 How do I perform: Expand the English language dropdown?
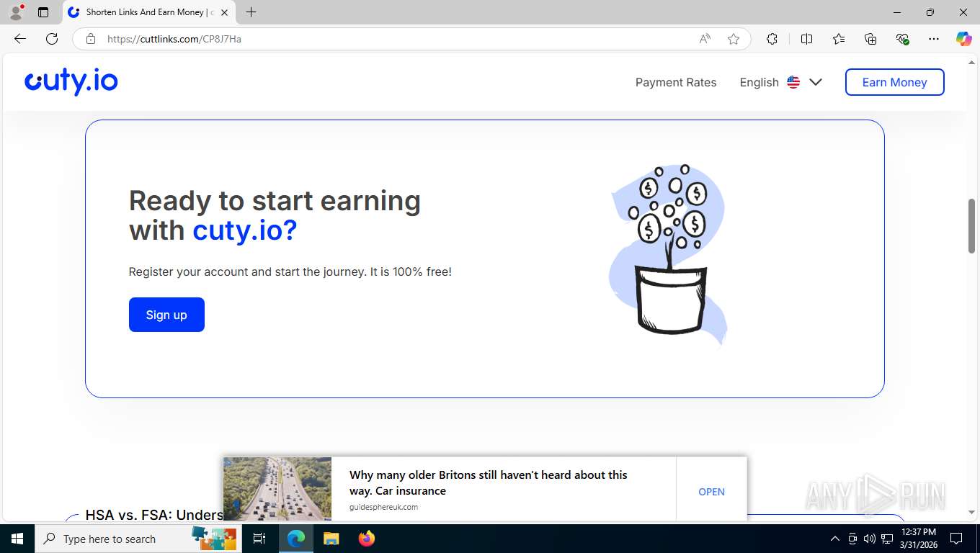[781, 82]
